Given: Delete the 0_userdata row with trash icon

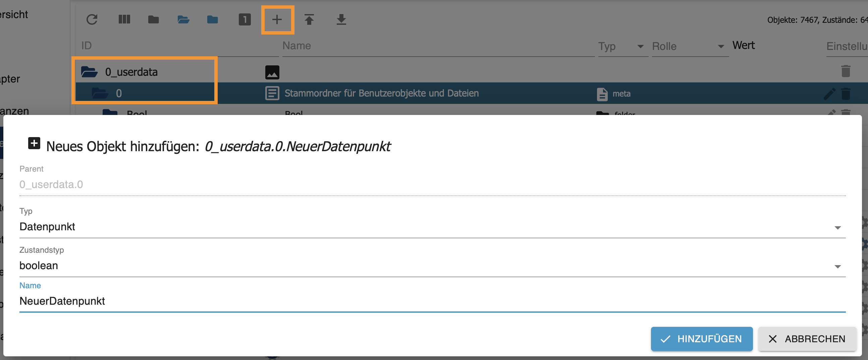Looking at the screenshot, I should (x=846, y=71).
